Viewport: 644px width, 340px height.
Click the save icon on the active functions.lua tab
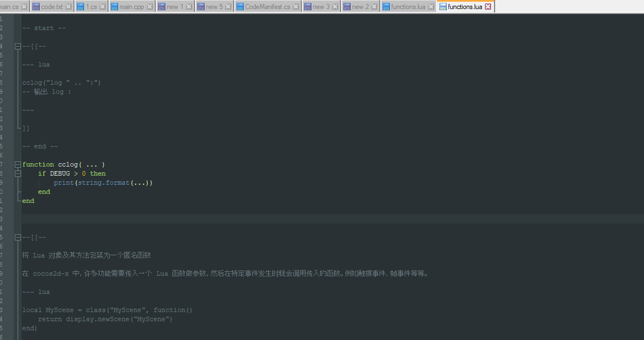tap(442, 6)
